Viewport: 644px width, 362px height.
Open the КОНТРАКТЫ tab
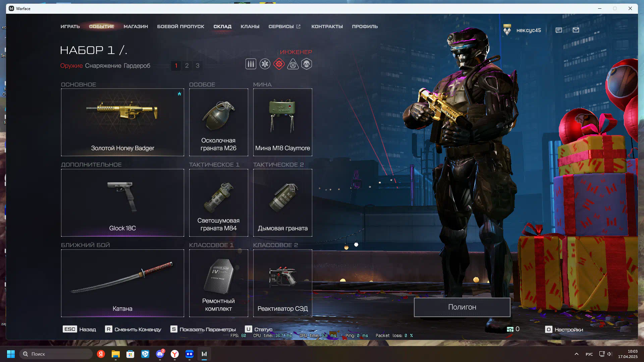[327, 26]
